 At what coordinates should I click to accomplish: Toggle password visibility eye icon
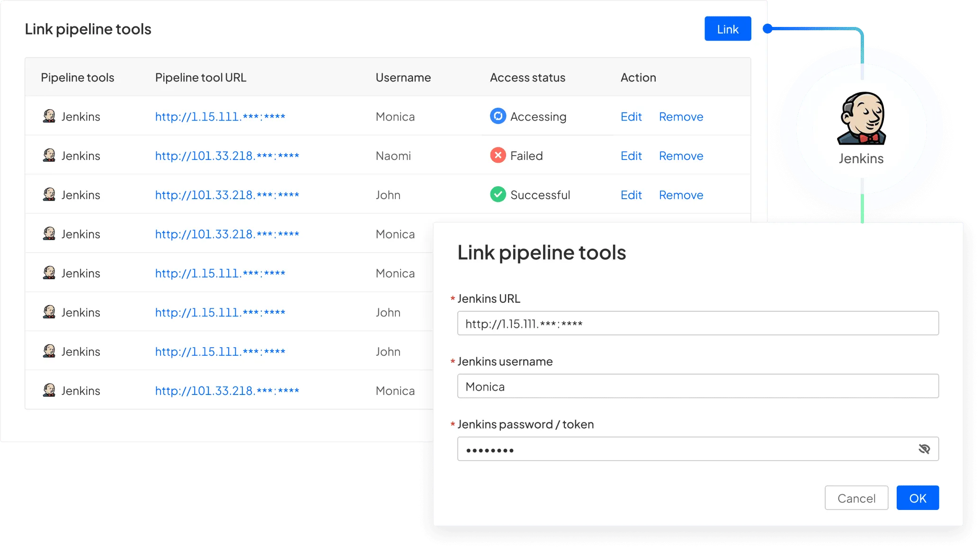pos(924,449)
